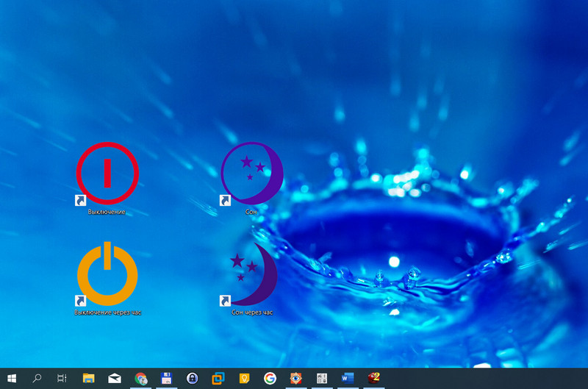Open the yellow lightbulb notes app
This screenshot has width=588, height=389.
pos(244,378)
